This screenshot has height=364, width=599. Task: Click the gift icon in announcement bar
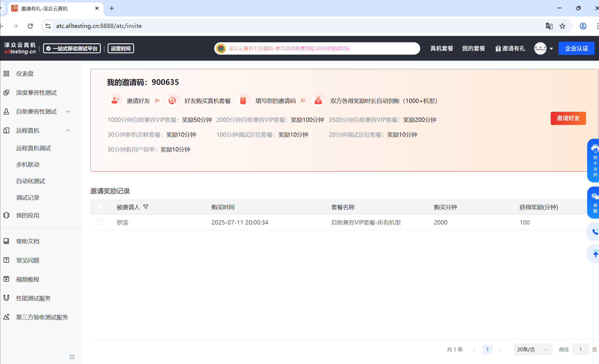(221, 49)
